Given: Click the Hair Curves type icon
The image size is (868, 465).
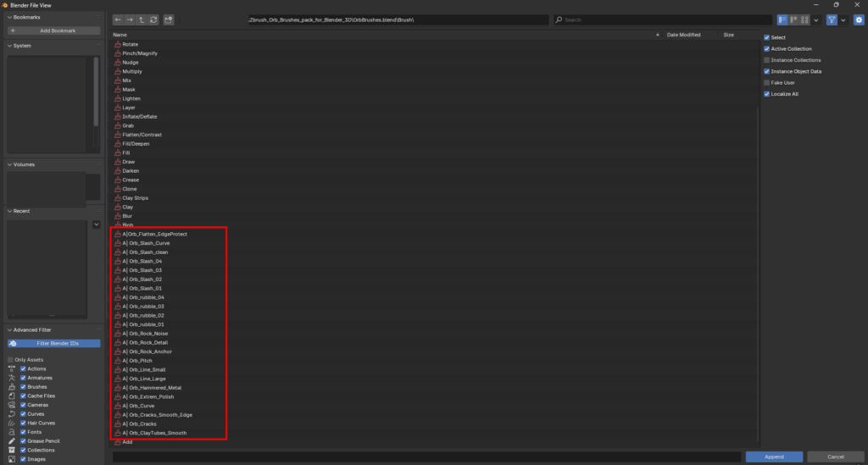Looking at the screenshot, I should coord(12,423).
